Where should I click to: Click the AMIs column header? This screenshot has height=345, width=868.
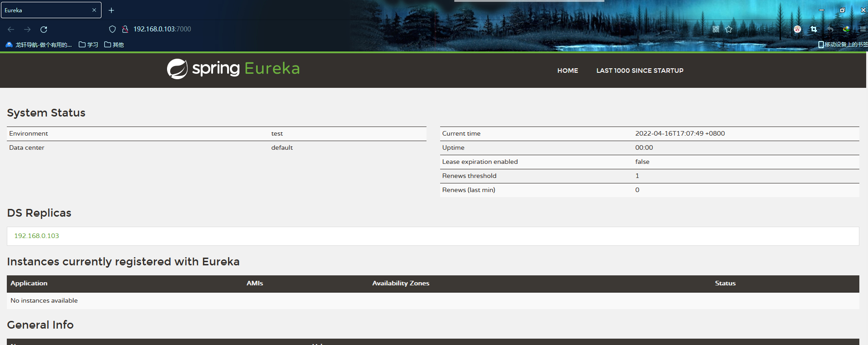click(255, 283)
